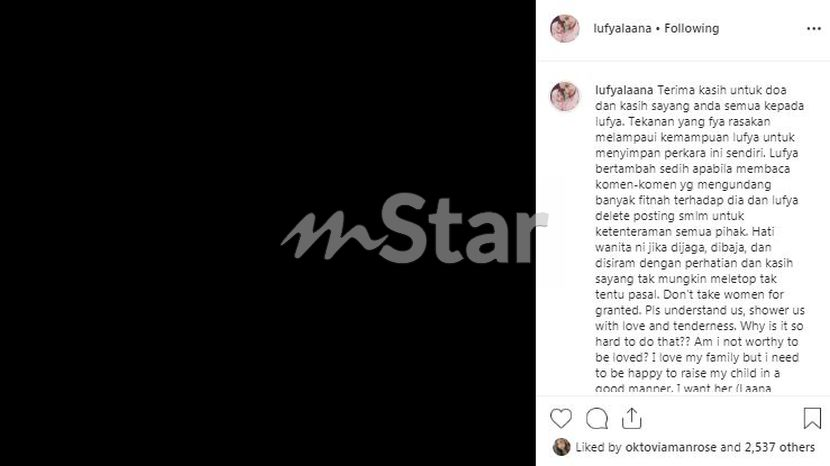Click the "Terima kasih untuk doa" caption opening
This screenshot has width=830, height=466.
coord(722,90)
